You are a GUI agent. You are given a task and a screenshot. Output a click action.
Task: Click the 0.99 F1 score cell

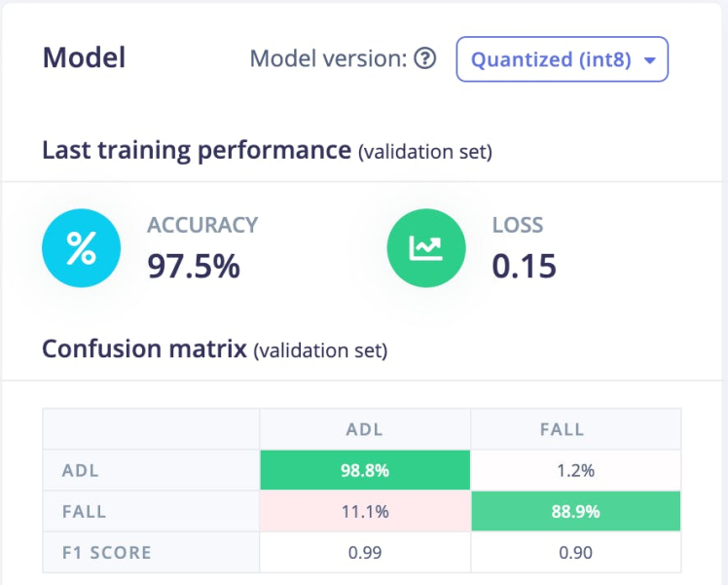click(365, 552)
